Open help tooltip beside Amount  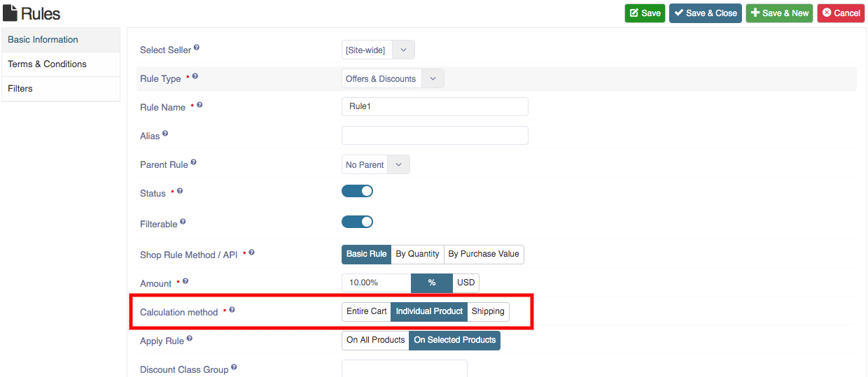coord(185,281)
